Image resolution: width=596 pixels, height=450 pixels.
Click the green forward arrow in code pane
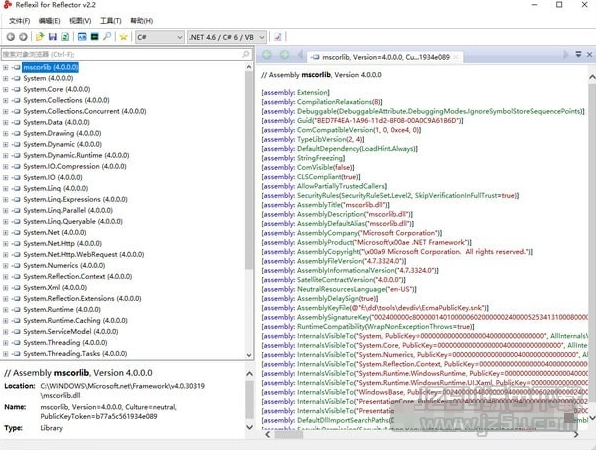pyautogui.click(x=284, y=55)
